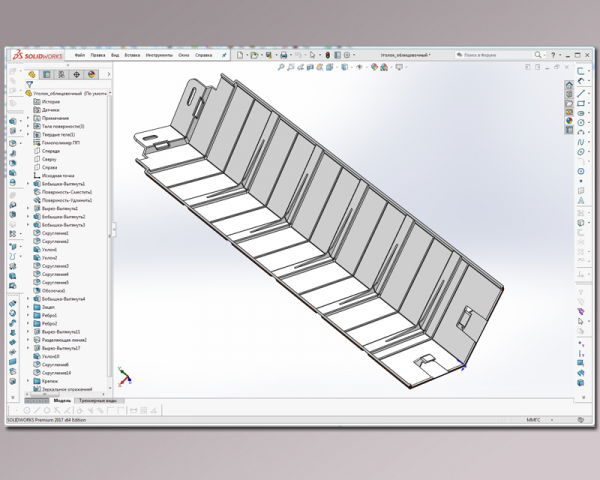Toggle the menu bar pin icon
Viewport: 600px width, 480px height.
point(224,56)
